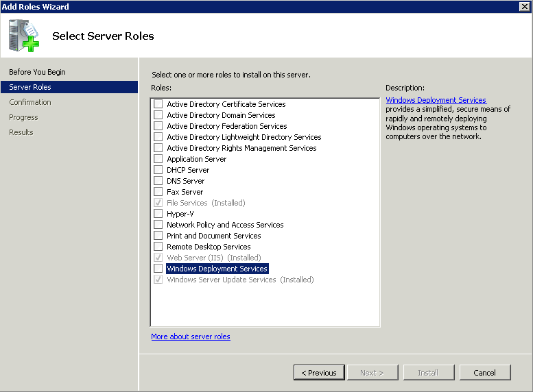The height and width of the screenshot is (392, 533).
Task: Check Remote Desktop Services box
Action: tap(158, 247)
